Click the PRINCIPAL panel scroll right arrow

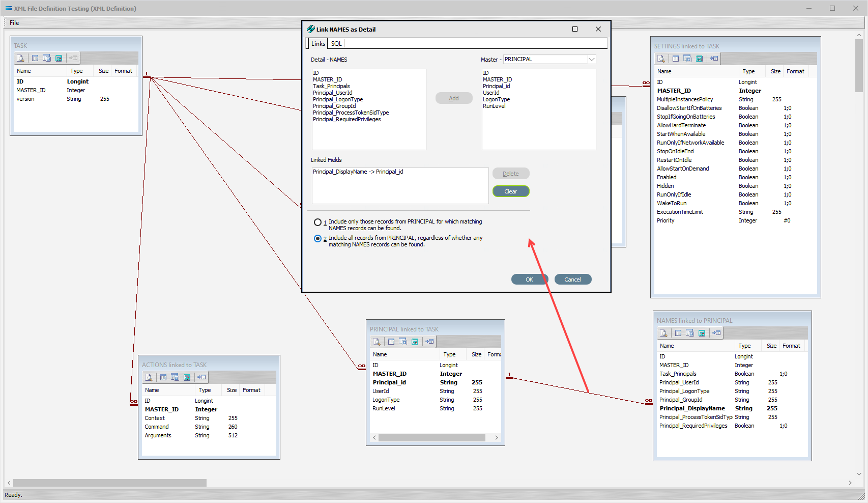click(x=497, y=438)
